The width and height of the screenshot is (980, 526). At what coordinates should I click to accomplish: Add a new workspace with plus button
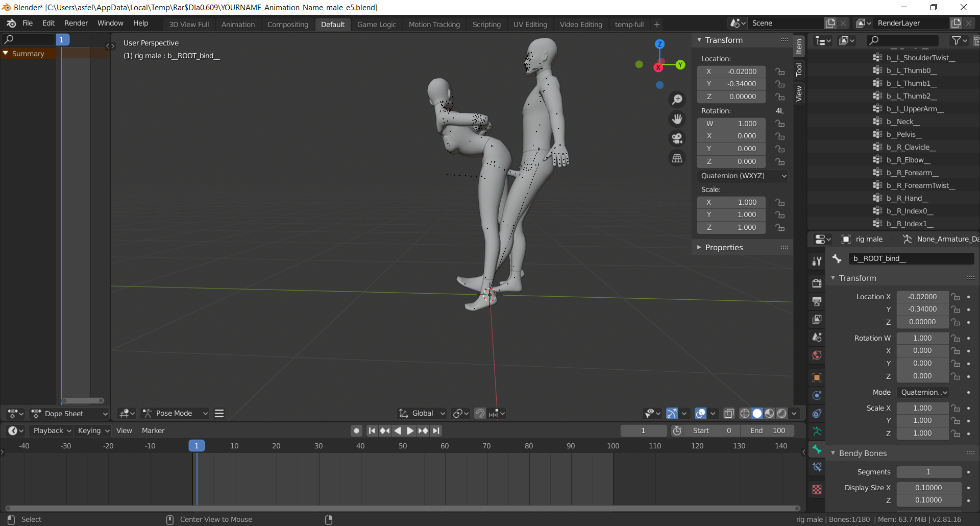(657, 25)
